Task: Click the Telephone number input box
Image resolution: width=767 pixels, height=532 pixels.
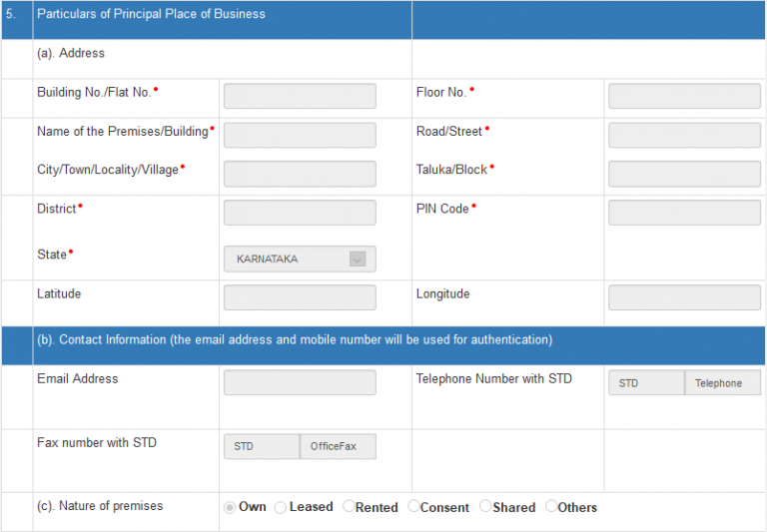Action: [722, 383]
